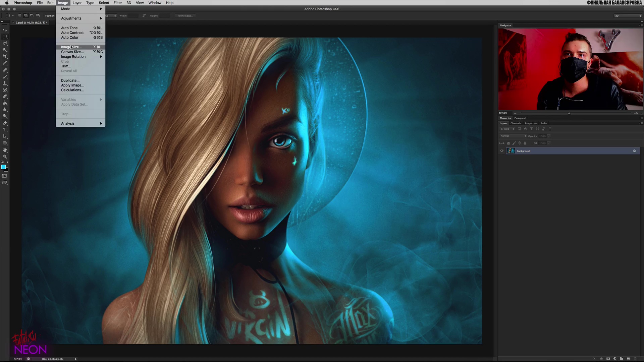Reset default foreground and background colors
Screen dimensions: 644x362
(x=2, y=162)
